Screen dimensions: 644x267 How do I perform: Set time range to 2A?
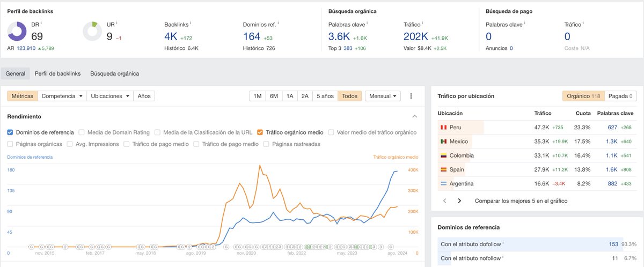(x=305, y=96)
